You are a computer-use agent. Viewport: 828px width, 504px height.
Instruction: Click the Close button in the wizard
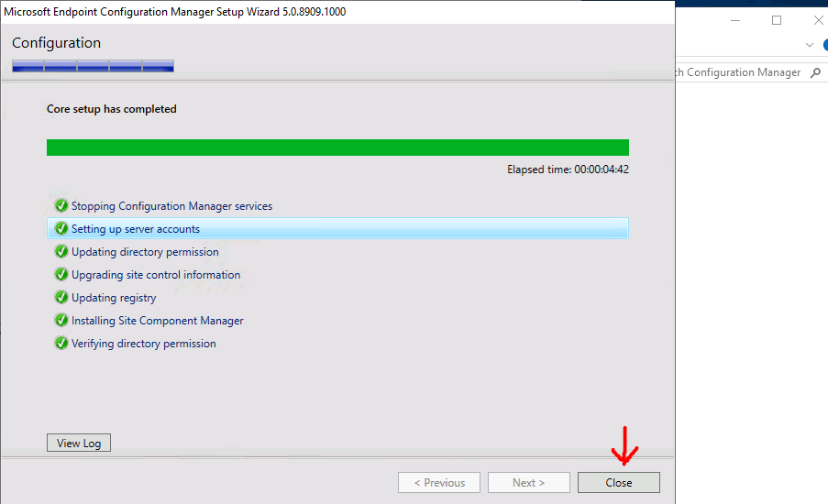618,482
